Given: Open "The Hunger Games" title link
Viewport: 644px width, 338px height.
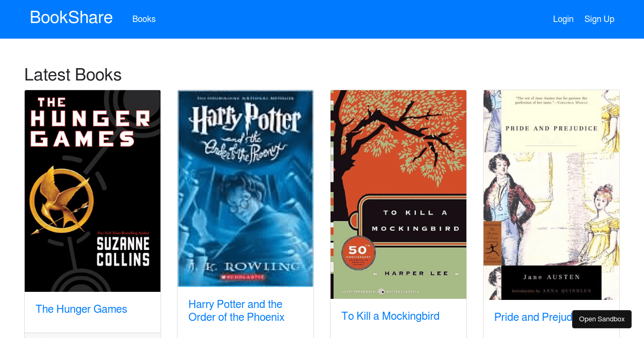Looking at the screenshot, I should point(81,309).
